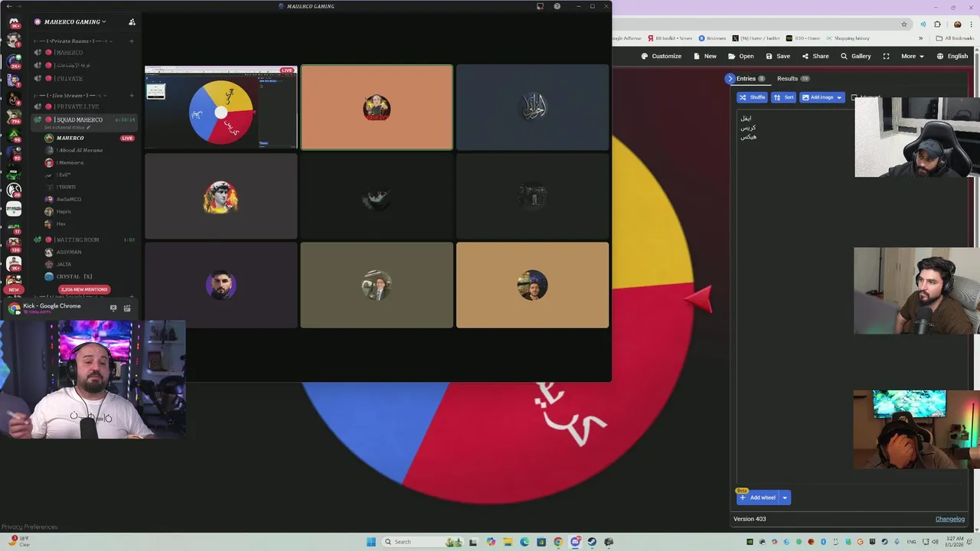This screenshot has width=980, height=551.
Task: Open Discord from the taskbar
Action: pos(575,542)
